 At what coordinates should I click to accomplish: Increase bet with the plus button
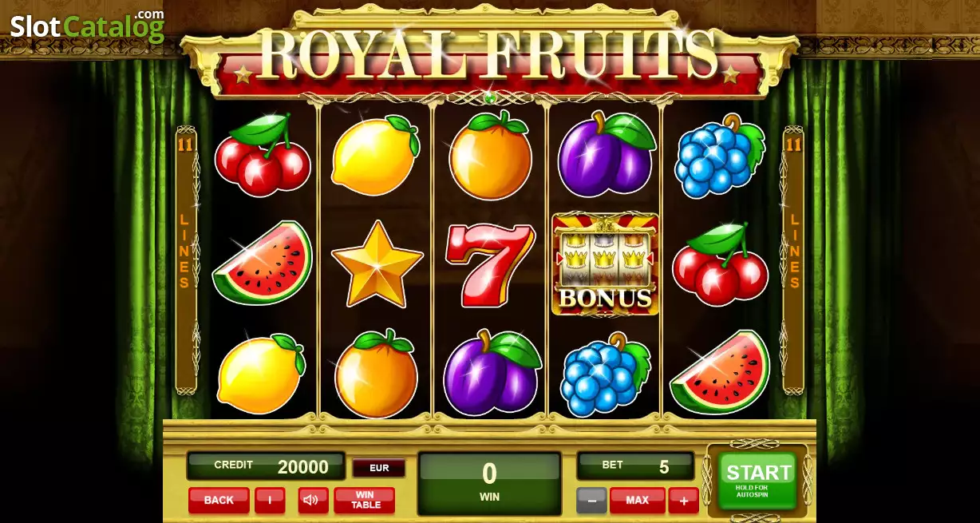pyautogui.click(x=683, y=501)
